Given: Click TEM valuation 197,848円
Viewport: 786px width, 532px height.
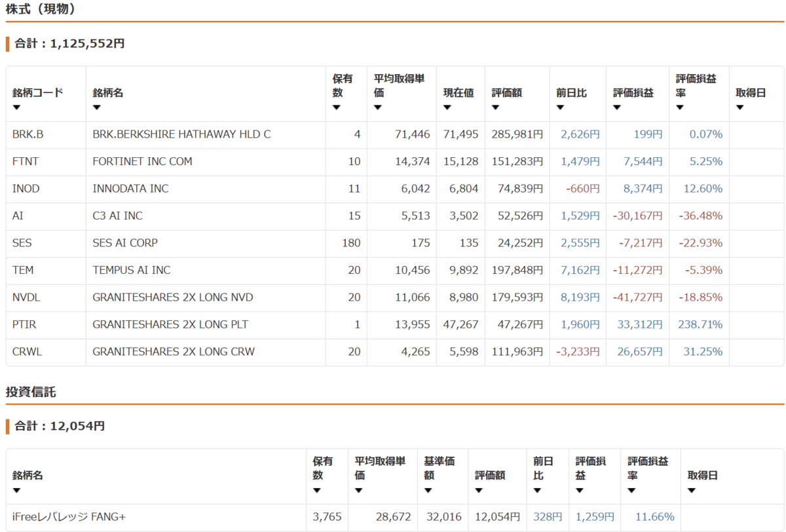Looking at the screenshot, I should tap(517, 270).
